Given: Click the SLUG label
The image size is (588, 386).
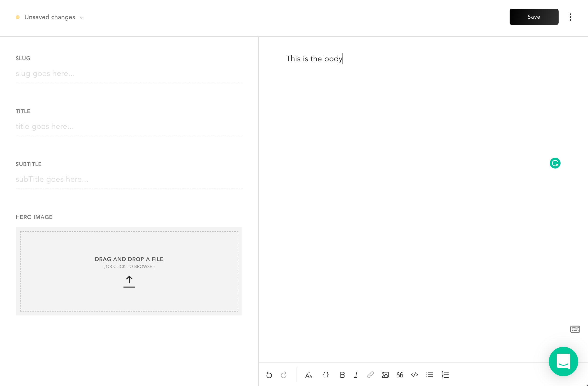Looking at the screenshot, I should (23, 58).
